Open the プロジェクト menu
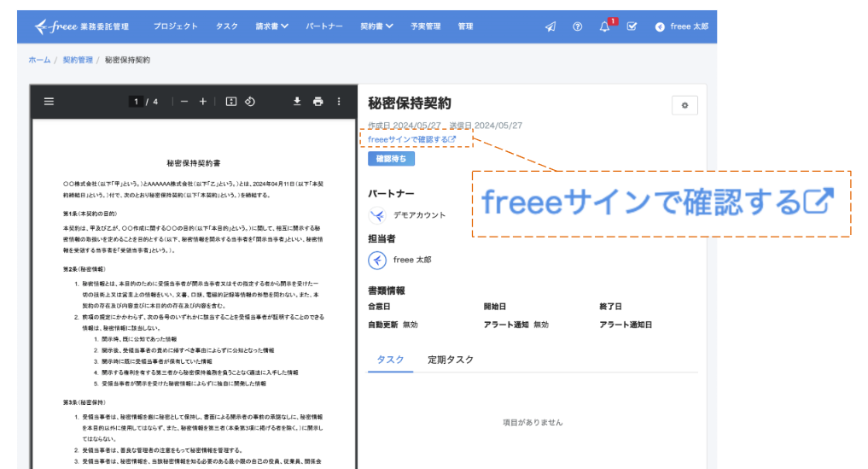This screenshot has width=868, height=469. click(176, 26)
